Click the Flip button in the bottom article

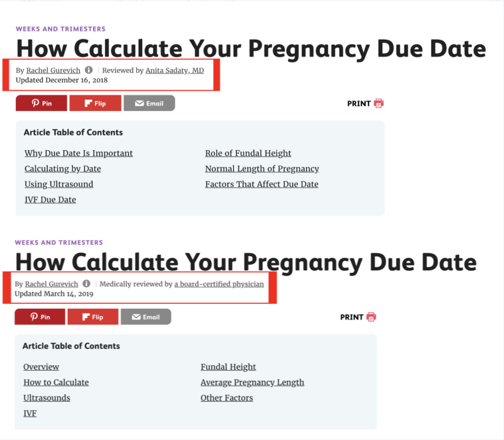[93, 317]
